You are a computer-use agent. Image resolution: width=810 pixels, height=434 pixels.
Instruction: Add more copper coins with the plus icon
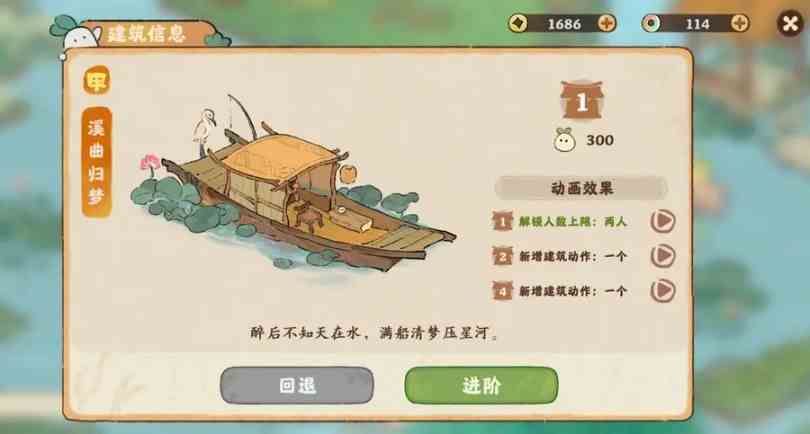point(606,23)
